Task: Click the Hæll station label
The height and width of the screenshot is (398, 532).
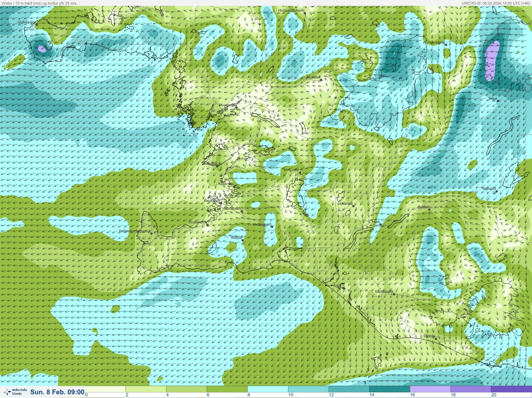Action: click(x=376, y=222)
